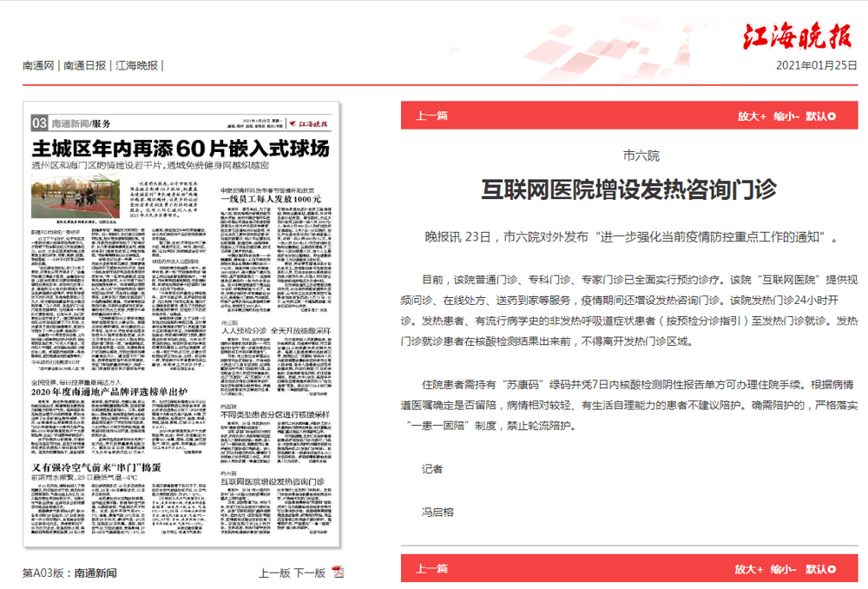
Task: Click the 记者 label
Action: pos(431,469)
